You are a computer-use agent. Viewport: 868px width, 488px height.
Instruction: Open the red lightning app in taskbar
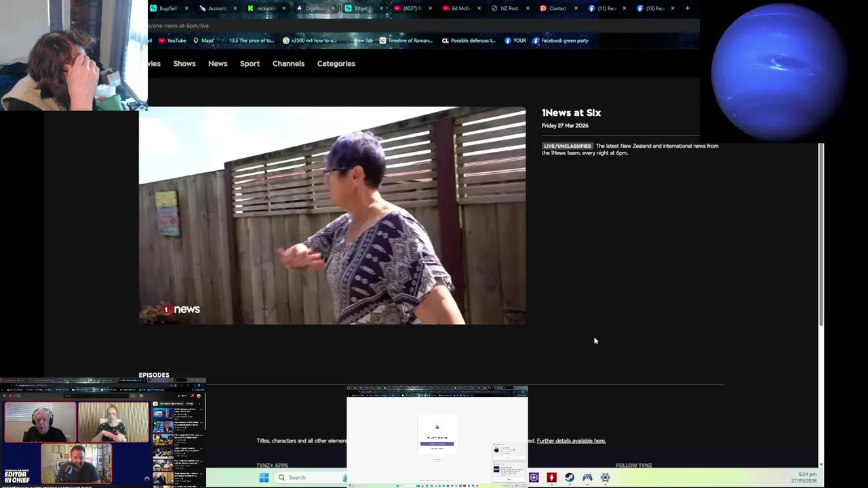[x=552, y=478]
